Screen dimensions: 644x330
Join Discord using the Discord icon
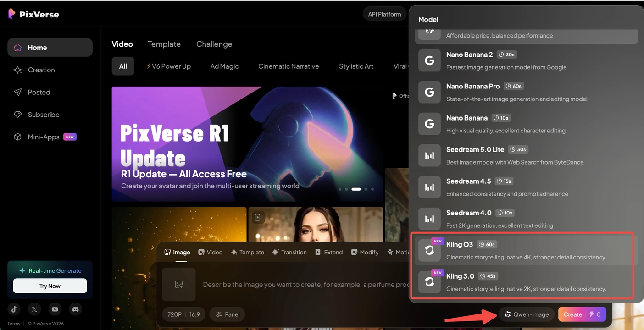coord(75,309)
